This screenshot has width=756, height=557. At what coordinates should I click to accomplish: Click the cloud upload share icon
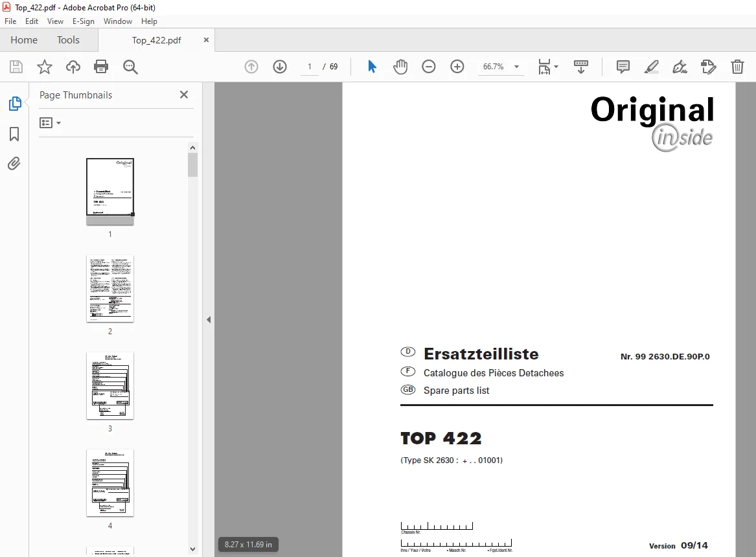point(73,67)
